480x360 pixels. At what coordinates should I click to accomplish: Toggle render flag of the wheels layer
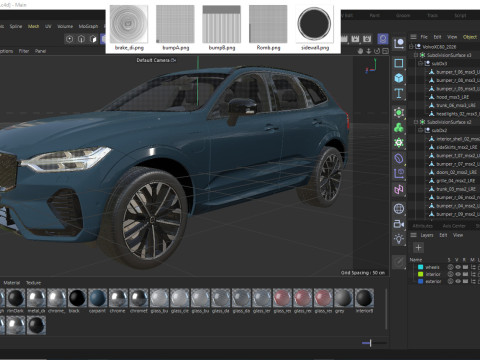pos(465,267)
